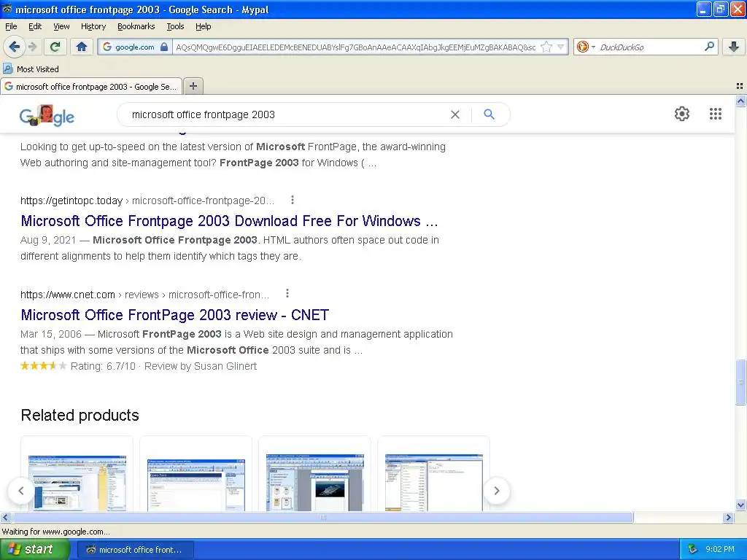Open the Google apps grid

[x=715, y=114]
